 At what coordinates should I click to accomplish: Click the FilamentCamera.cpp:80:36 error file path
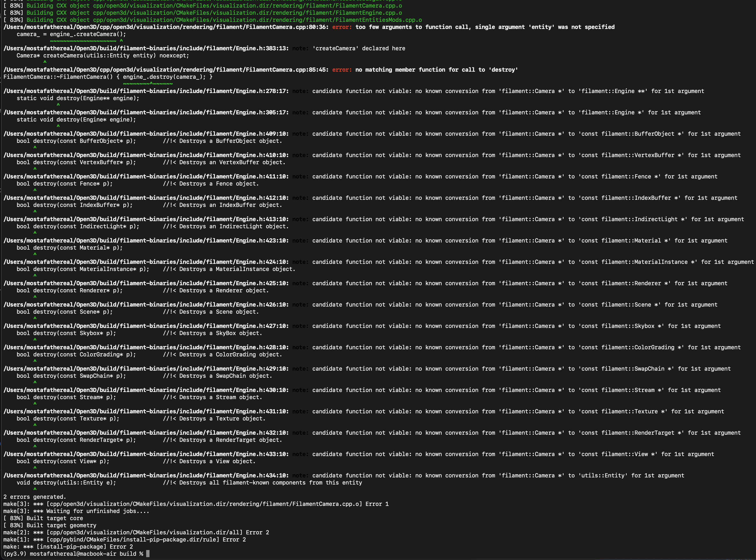[163, 27]
